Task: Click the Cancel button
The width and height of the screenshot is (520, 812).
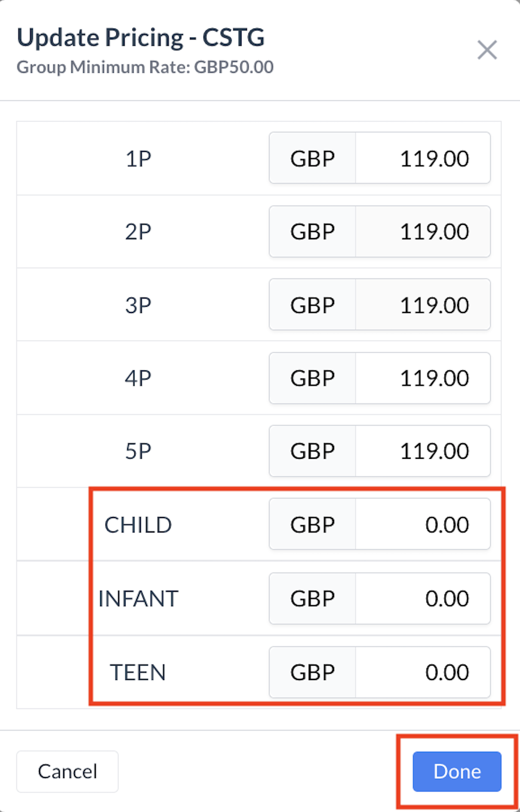Action: coord(67,771)
